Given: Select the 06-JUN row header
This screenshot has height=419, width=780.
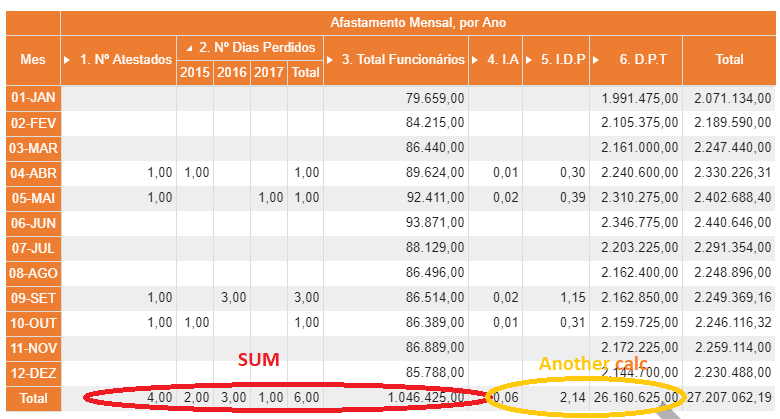Looking at the screenshot, I should click(x=33, y=223).
